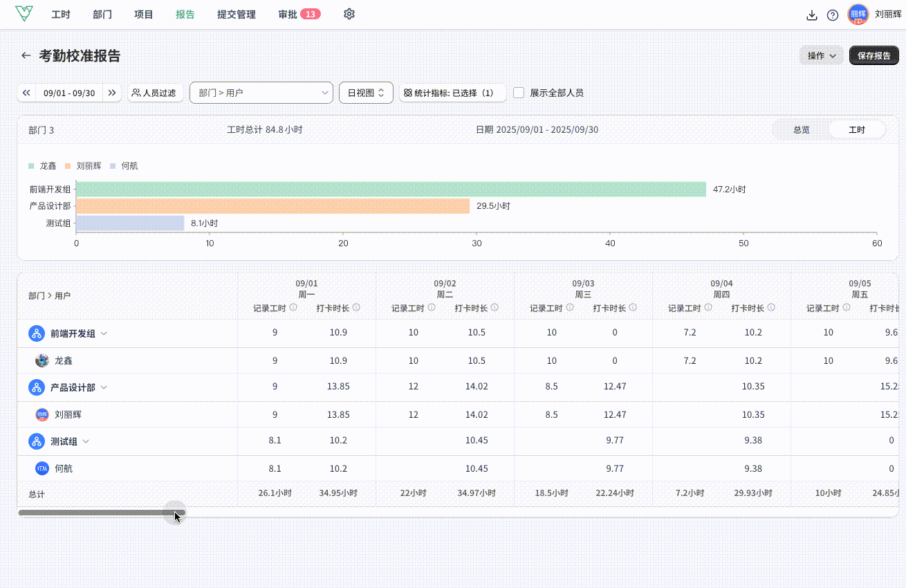Open the help question mark icon
The image size is (906, 588).
click(833, 15)
